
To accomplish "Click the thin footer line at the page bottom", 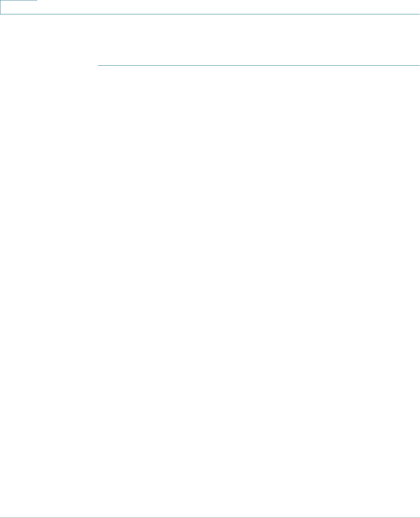I will point(210,518).
